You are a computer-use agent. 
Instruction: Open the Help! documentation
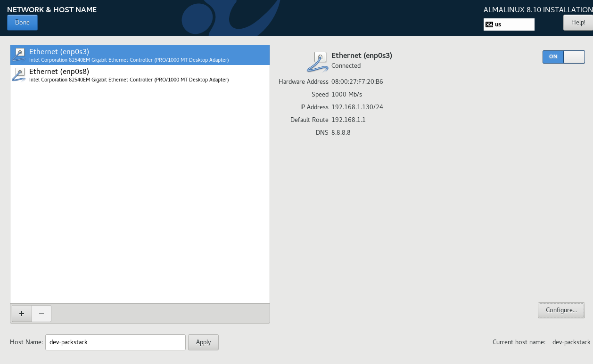pos(577,22)
